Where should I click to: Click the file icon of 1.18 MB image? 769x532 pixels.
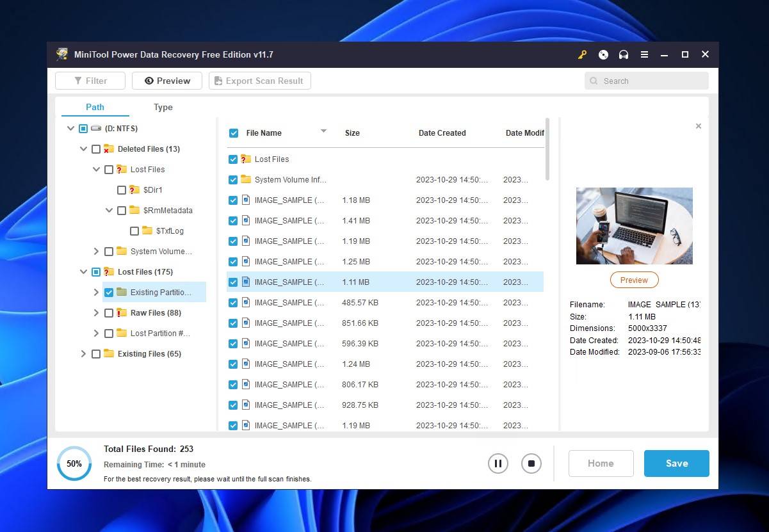[246, 200]
